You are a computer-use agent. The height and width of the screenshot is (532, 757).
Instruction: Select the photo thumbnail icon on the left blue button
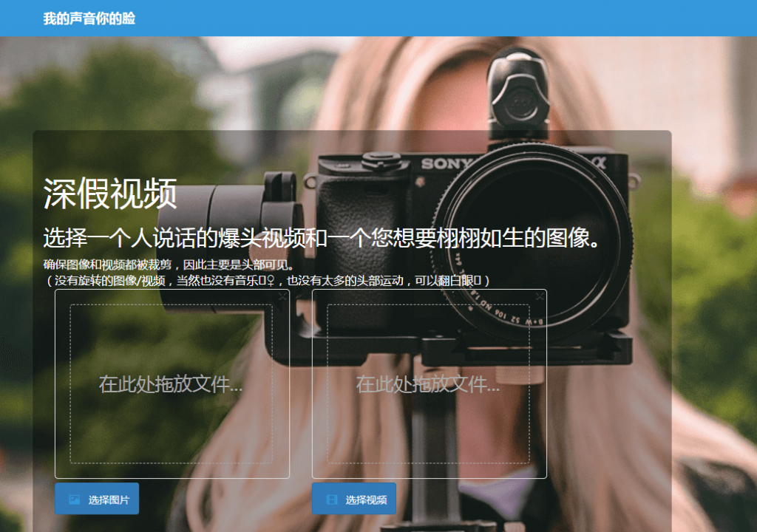pyautogui.click(x=75, y=499)
